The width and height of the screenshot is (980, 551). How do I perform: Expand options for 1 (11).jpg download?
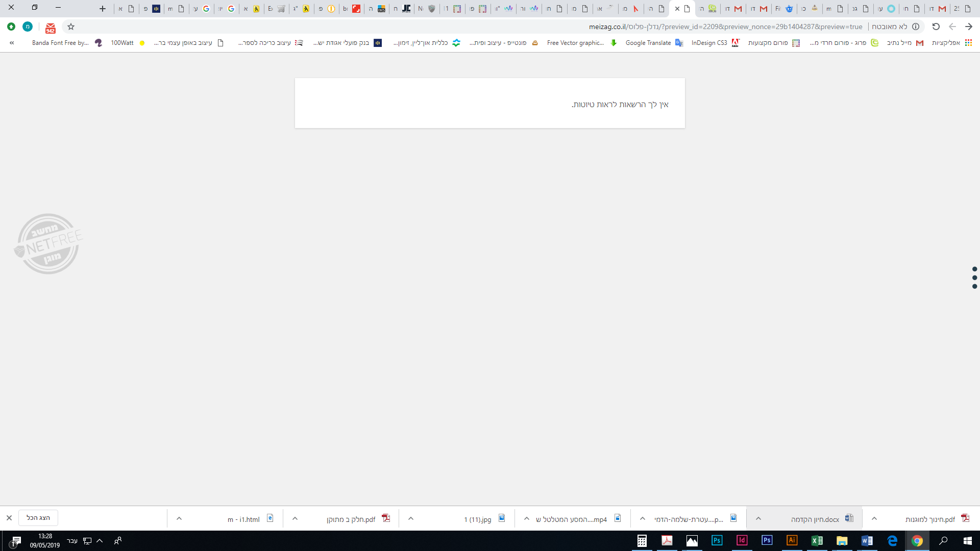click(411, 519)
